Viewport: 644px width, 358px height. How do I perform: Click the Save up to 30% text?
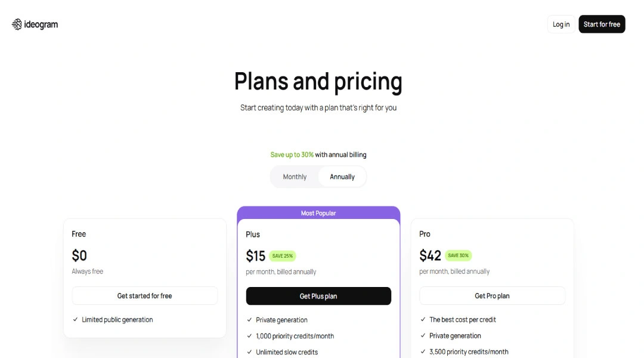[292, 155]
